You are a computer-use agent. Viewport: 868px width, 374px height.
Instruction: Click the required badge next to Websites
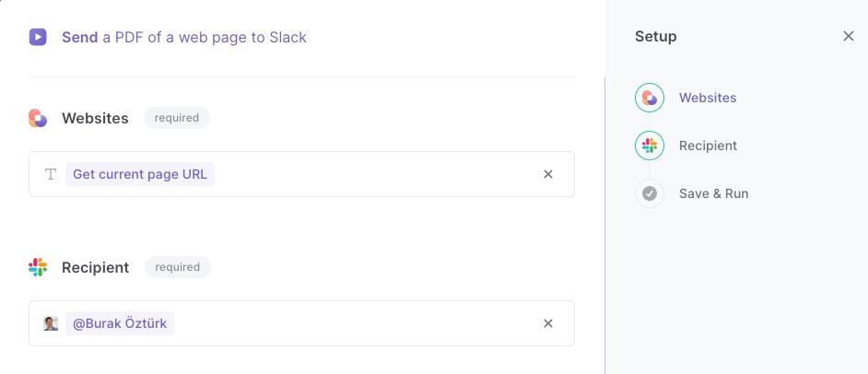coord(177,118)
